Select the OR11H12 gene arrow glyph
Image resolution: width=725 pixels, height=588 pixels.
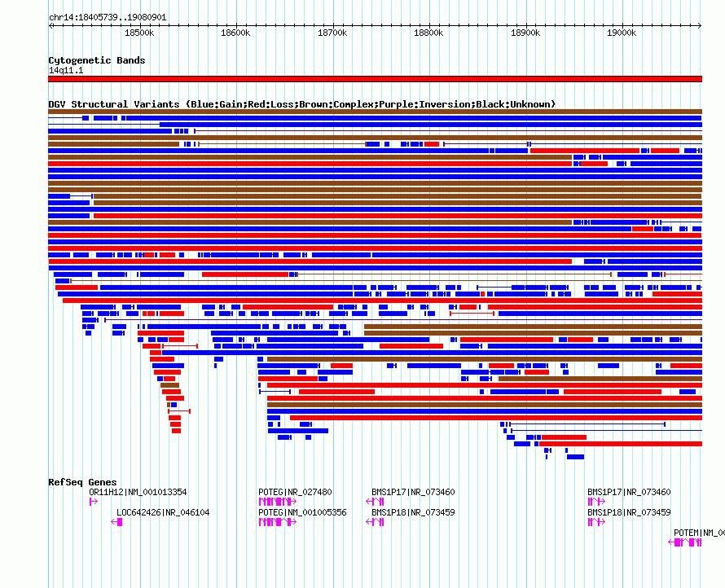point(94,502)
